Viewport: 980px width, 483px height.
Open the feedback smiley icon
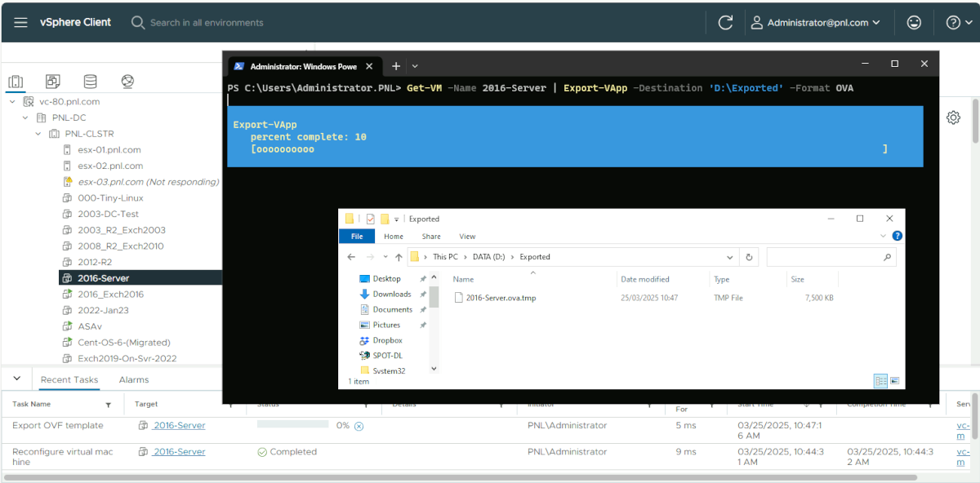[x=915, y=23]
